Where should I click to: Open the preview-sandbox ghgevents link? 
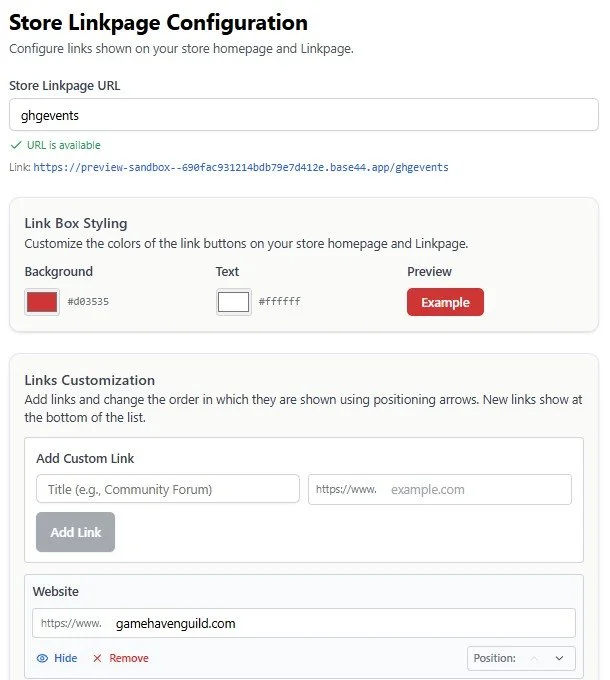(241, 167)
